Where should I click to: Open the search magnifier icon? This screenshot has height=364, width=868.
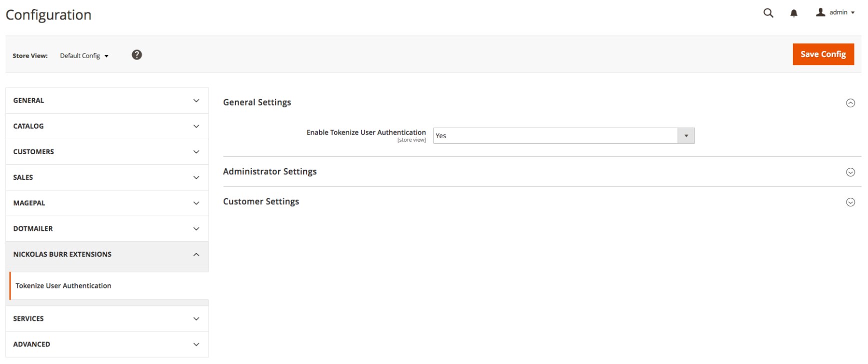(x=768, y=13)
